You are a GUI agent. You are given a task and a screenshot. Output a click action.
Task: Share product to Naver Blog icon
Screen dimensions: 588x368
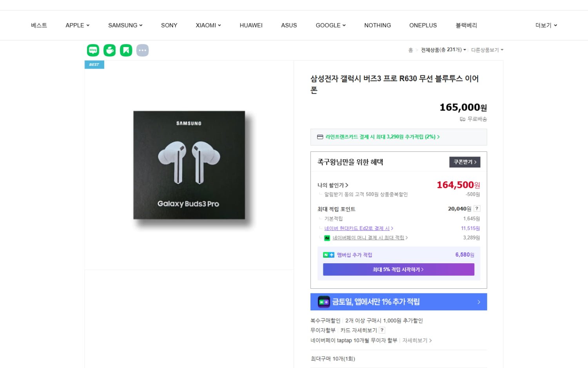(x=93, y=50)
